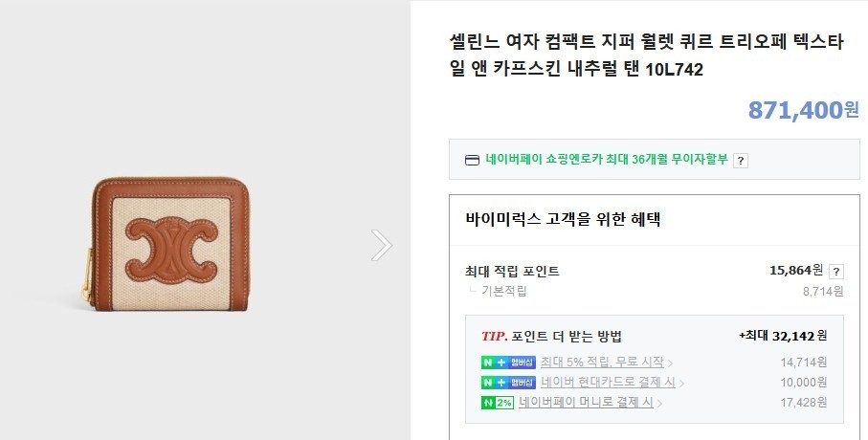Click the green N 2% badge
Image resolution: width=868 pixels, height=440 pixels.
497,403
